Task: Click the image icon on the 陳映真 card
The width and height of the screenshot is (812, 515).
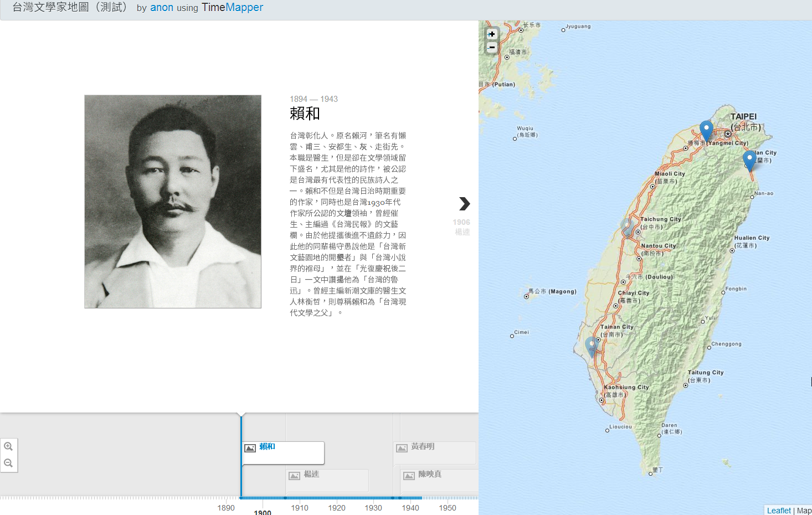Action: point(409,476)
